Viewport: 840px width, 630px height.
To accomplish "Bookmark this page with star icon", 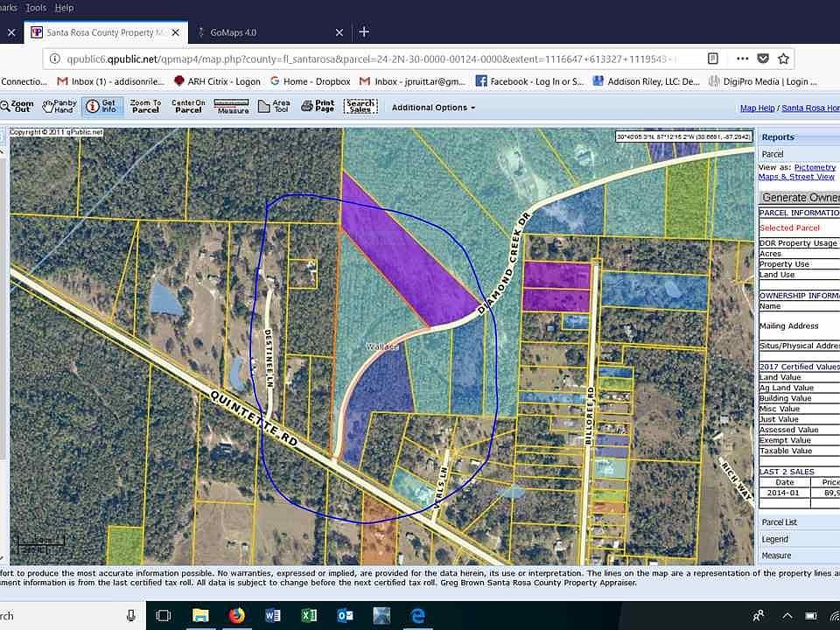I will 783,59.
